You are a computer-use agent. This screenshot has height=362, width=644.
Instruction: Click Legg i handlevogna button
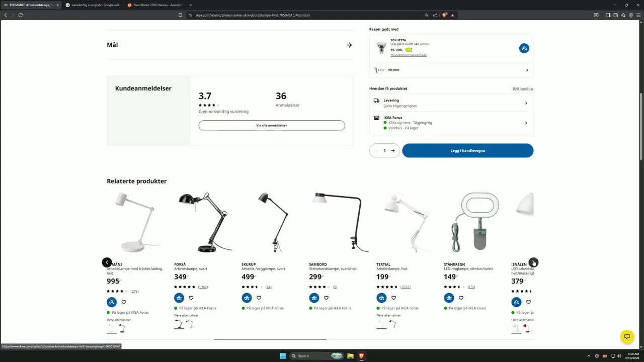point(468,150)
